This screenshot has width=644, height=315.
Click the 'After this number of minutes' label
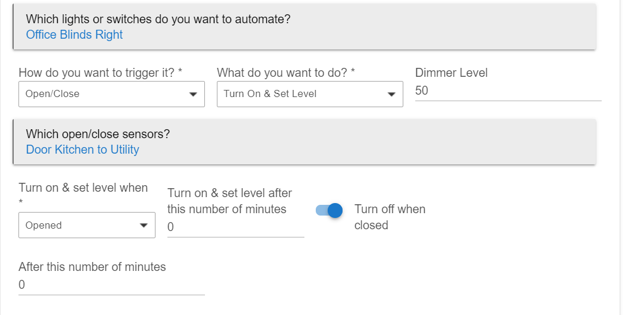click(x=92, y=267)
